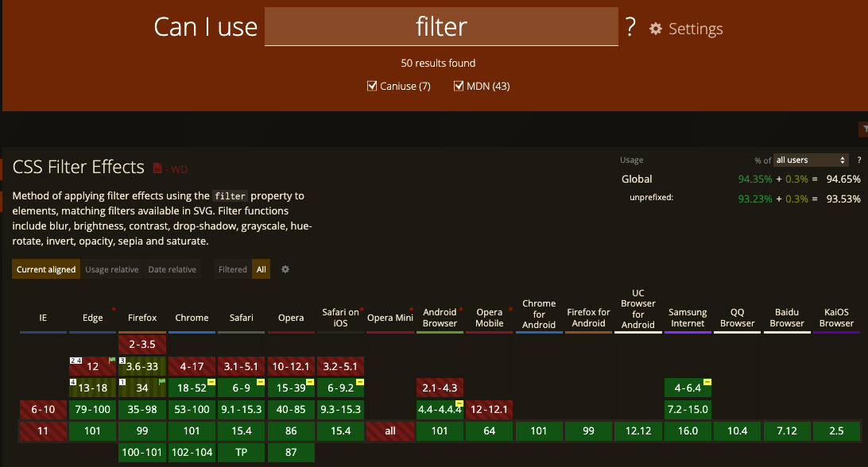Click the Chrome 4-17 cell
Viewport: 868px width, 467px height.
click(192, 366)
